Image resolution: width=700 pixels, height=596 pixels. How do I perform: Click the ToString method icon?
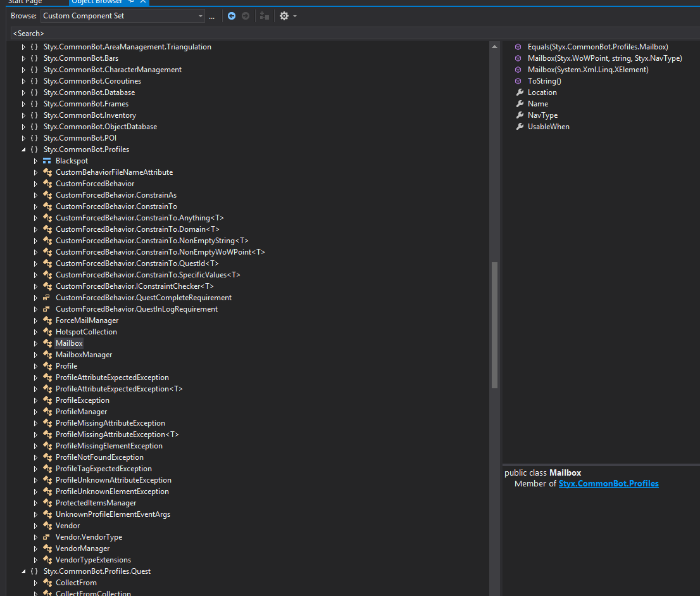point(518,81)
